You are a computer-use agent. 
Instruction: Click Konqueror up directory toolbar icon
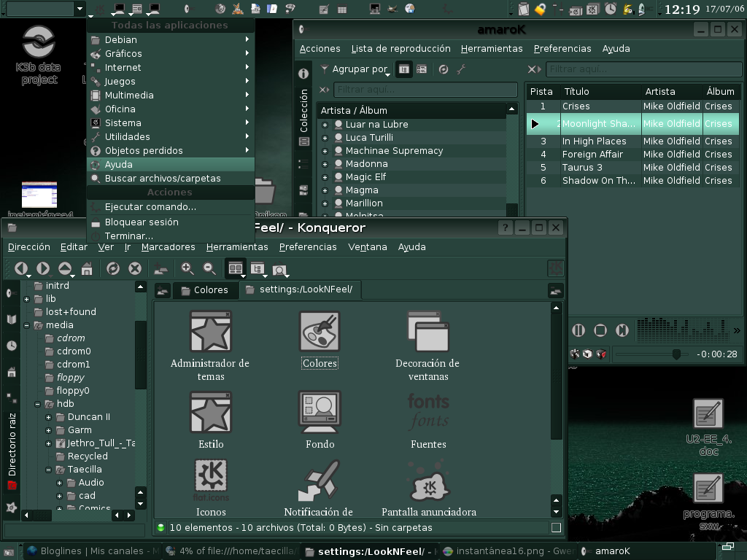pos(65,268)
